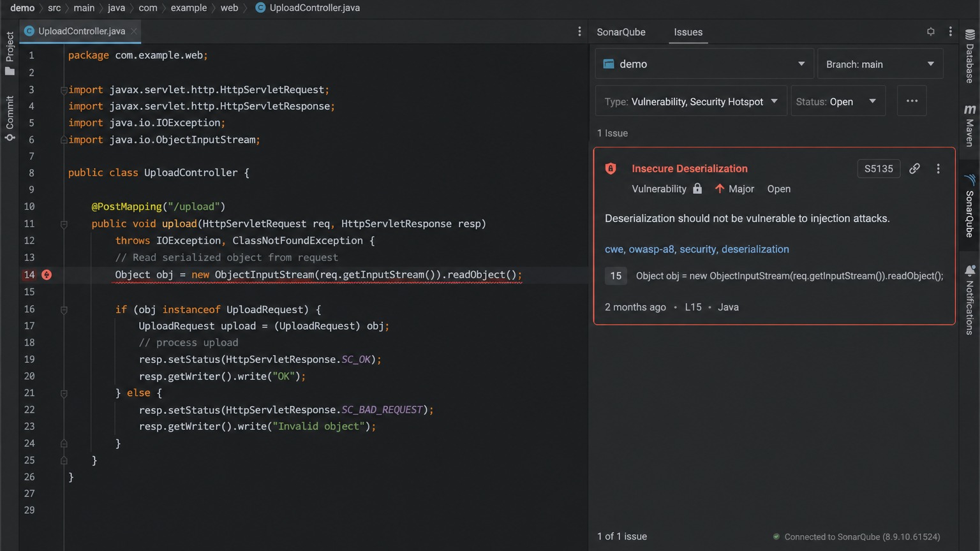This screenshot has width=980, height=551.
Task: Switch to the SonarQube tab
Action: click(x=621, y=32)
